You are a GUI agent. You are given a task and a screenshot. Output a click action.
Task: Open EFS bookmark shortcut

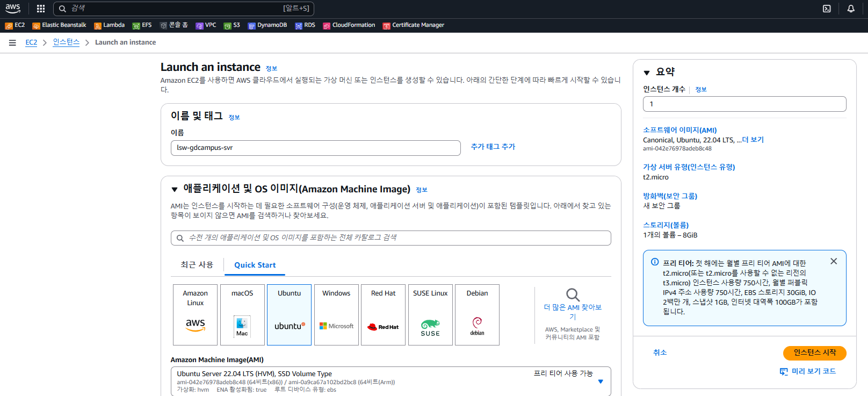142,25
